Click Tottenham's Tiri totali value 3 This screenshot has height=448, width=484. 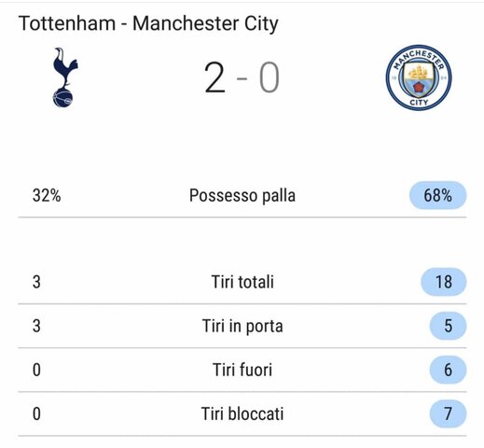tap(36, 282)
